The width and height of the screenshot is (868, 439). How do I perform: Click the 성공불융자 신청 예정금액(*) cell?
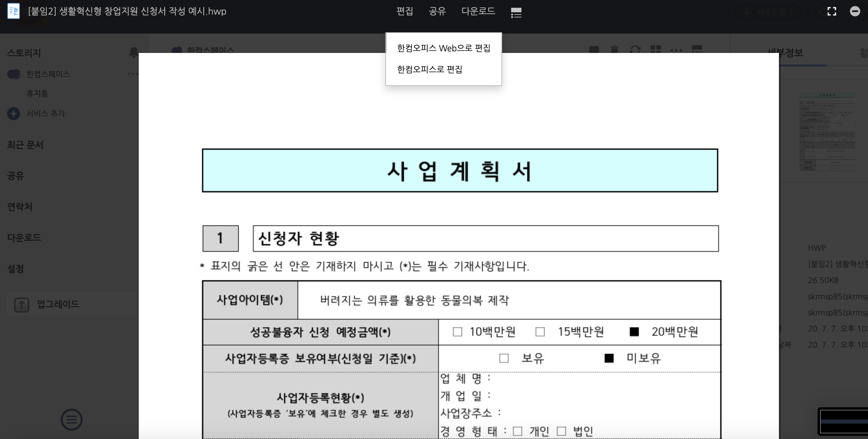pos(320,332)
